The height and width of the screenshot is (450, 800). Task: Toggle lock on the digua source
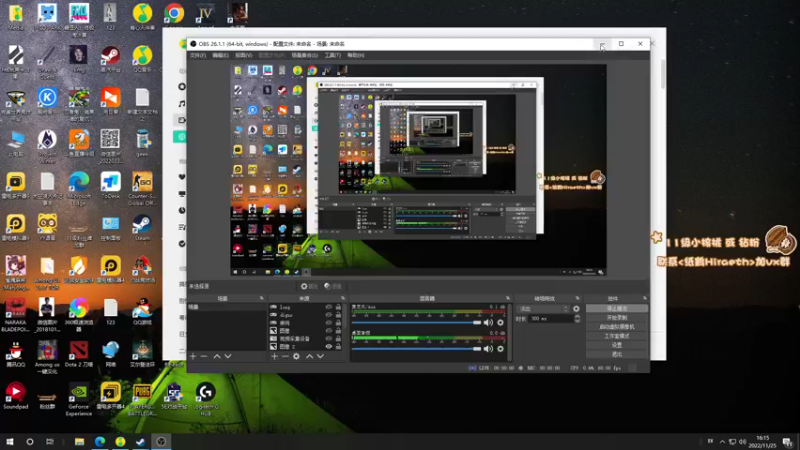tap(339, 316)
